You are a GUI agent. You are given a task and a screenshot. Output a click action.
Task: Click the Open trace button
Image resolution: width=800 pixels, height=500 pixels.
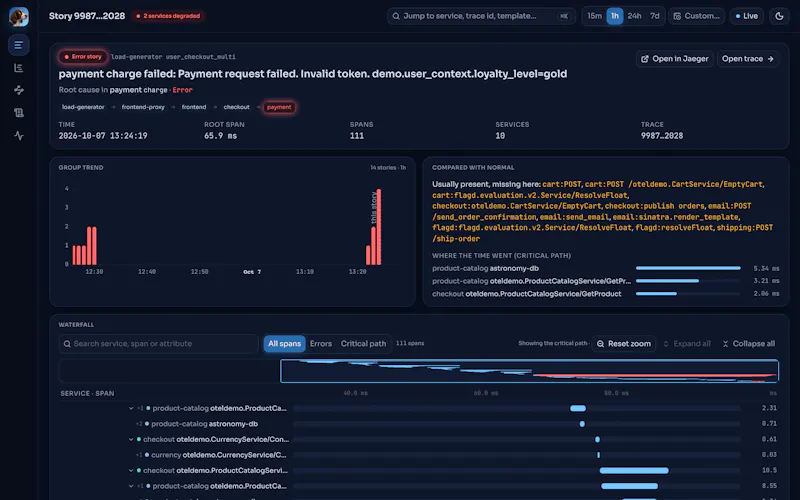click(748, 59)
